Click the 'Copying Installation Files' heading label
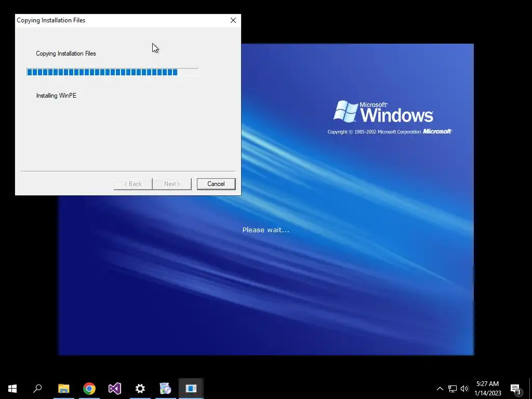The width and height of the screenshot is (532, 399). 66,54
